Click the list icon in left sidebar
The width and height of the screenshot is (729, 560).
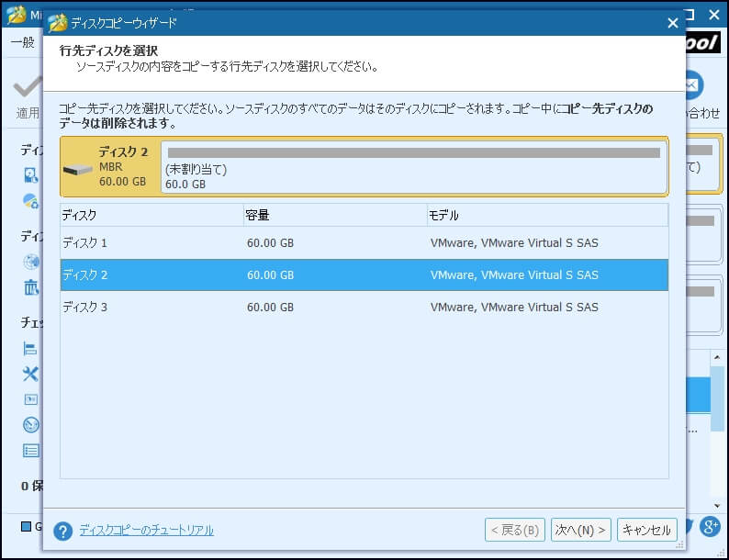(30, 451)
